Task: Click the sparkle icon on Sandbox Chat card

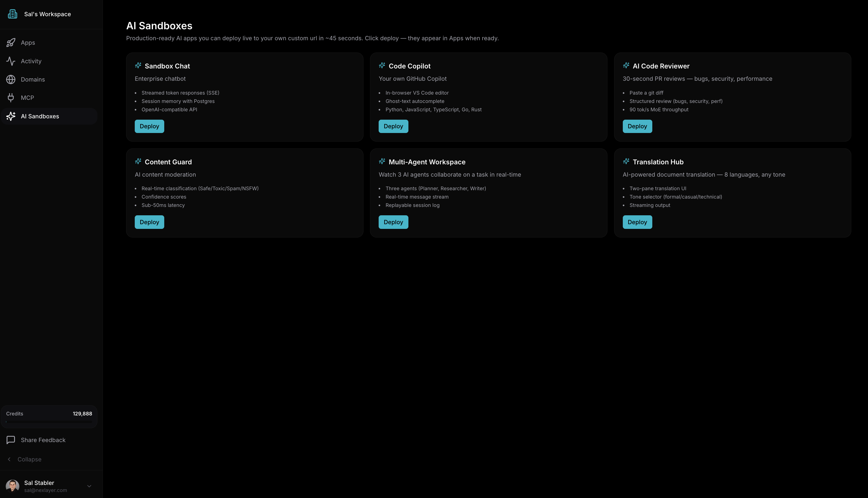Action: pyautogui.click(x=138, y=65)
